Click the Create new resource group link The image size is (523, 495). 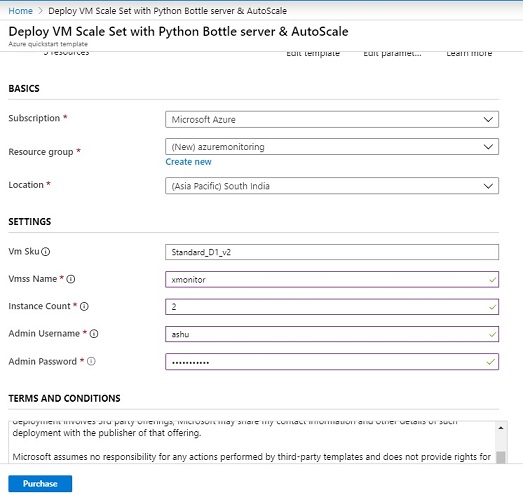tap(188, 162)
